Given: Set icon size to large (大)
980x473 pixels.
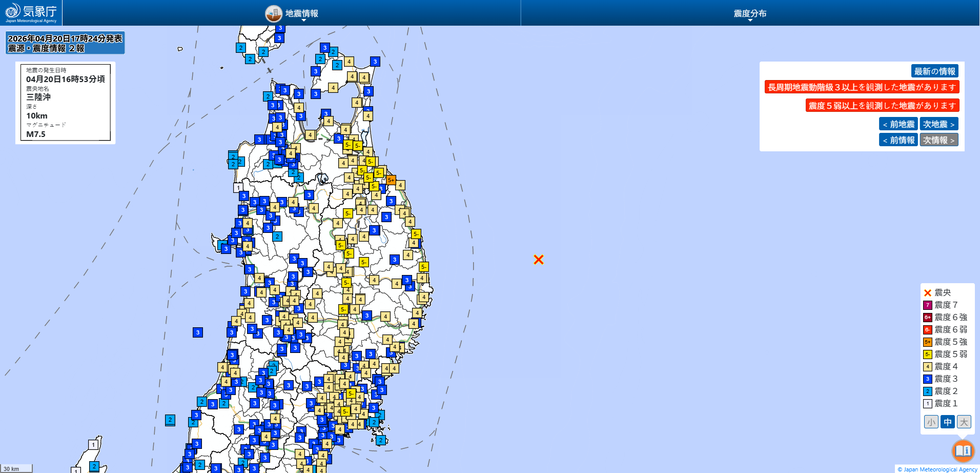Looking at the screenshot, I should (x=964, y=422).
